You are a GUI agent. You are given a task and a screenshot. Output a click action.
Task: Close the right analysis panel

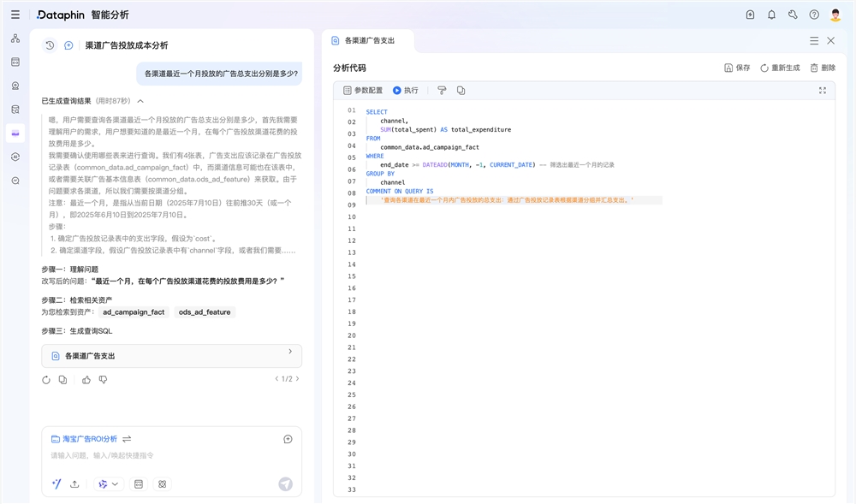[x=831, y=41]
